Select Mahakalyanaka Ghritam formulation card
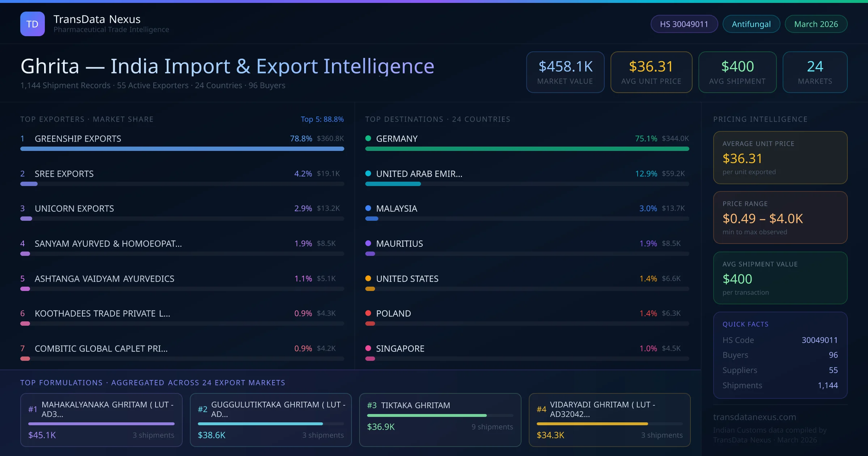 [x=101, y=420]
